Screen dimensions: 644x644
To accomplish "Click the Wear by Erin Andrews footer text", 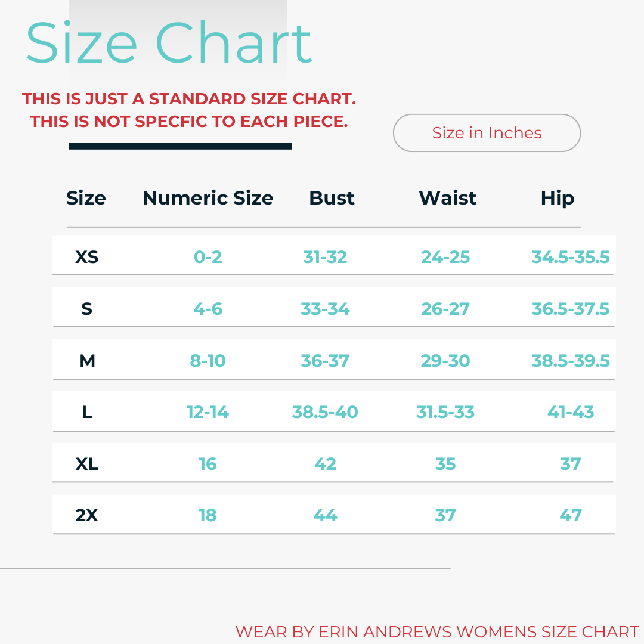I will pos(436,632).
